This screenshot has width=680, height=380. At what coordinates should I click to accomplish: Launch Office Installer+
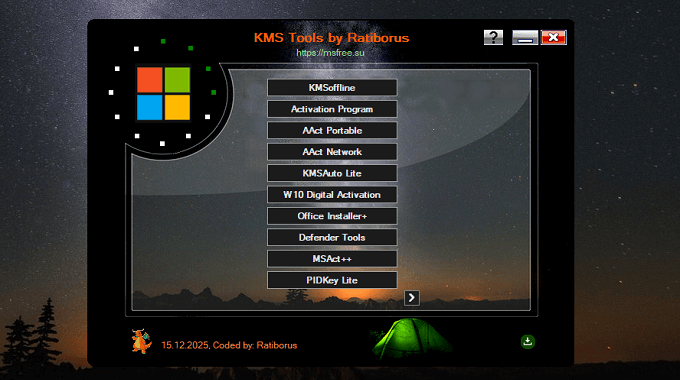tap(332, 216)
